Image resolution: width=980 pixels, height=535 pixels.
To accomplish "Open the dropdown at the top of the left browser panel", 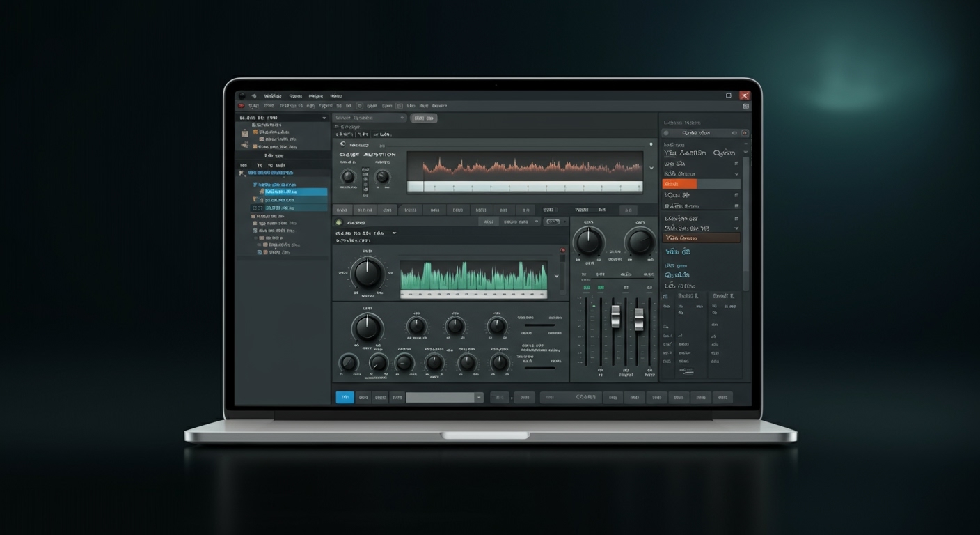I will tap(324, 118).
